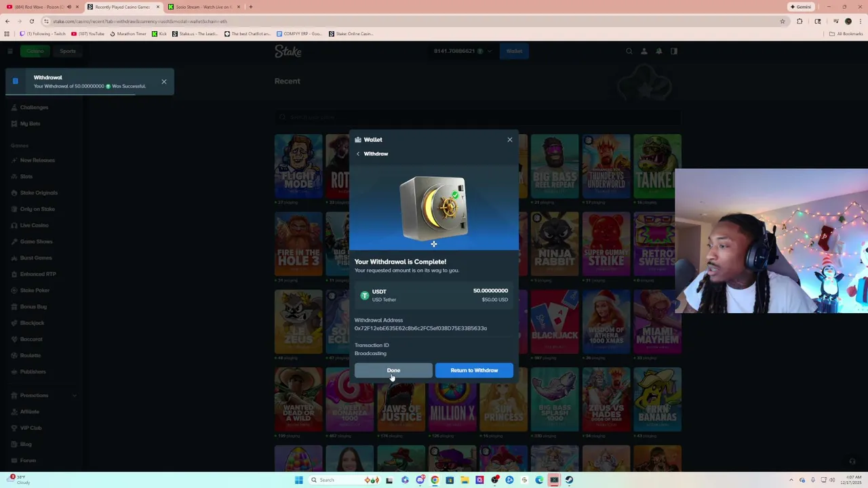
Task: Open the Marathon Timer bookmark
Action: pos(129,33)
